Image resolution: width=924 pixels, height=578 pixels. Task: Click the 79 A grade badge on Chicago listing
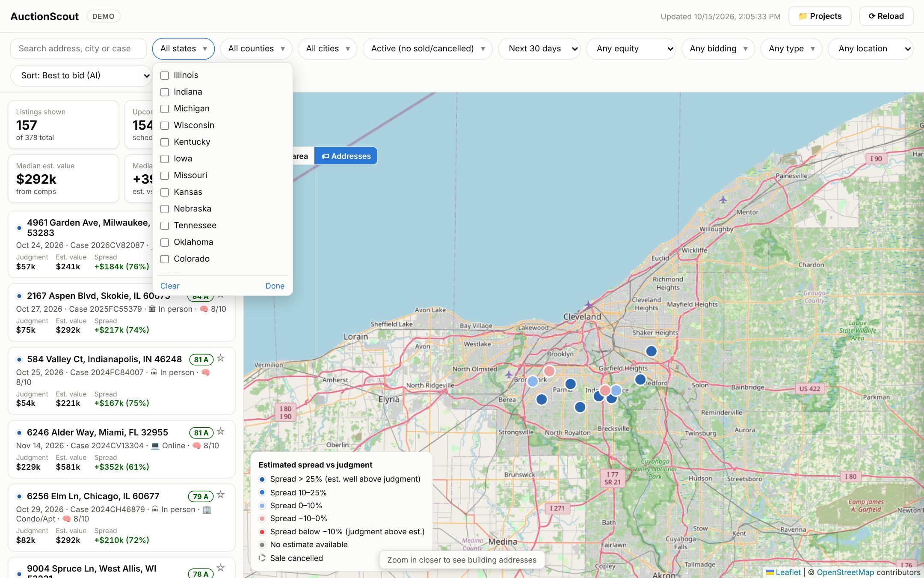coord(200,497)
